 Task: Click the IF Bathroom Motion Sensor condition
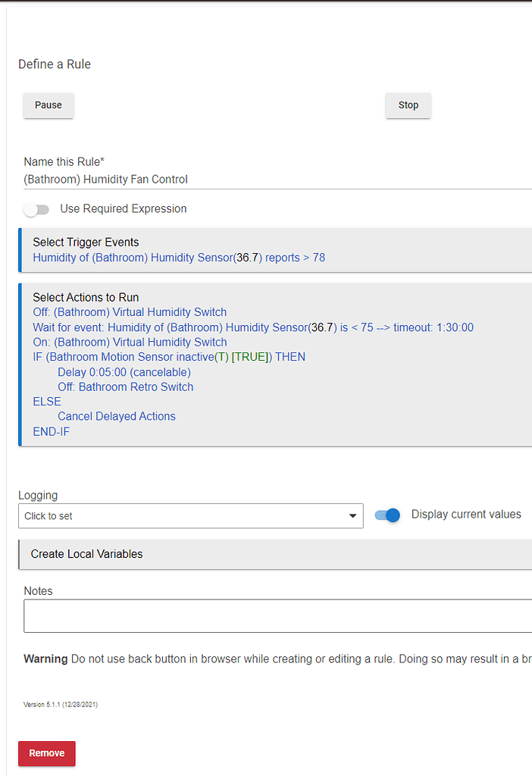click(168, 357)
